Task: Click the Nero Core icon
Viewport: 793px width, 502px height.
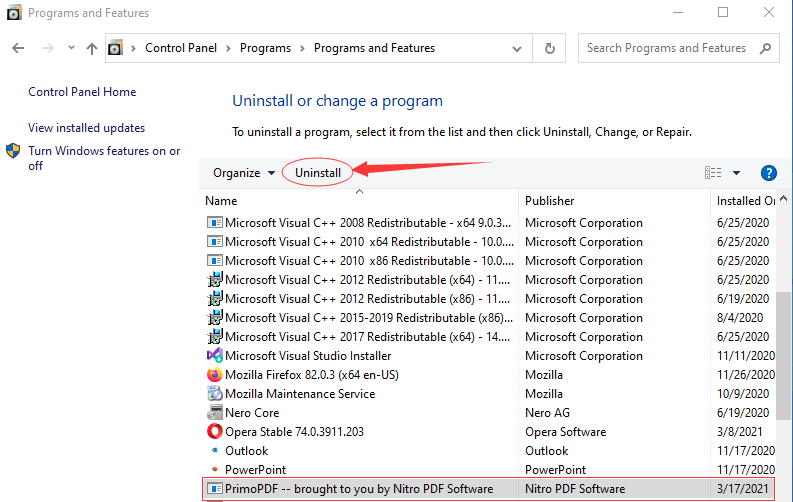Action: tap(215, 413)
